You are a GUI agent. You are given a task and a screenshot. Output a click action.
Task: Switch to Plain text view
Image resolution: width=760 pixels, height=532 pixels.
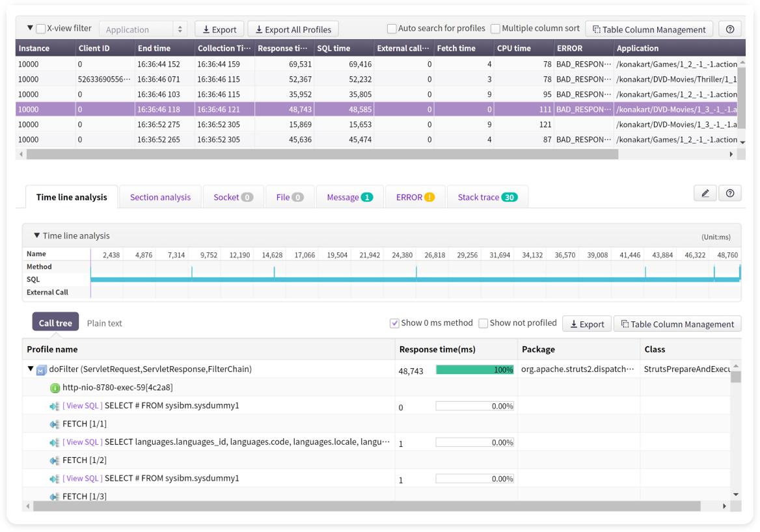click(104, 323)
